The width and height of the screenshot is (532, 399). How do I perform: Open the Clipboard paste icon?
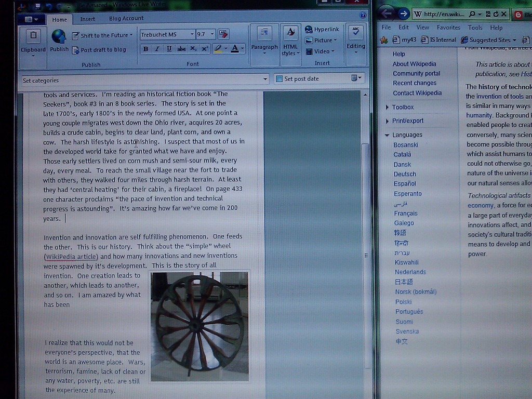(x=33, y=36)
